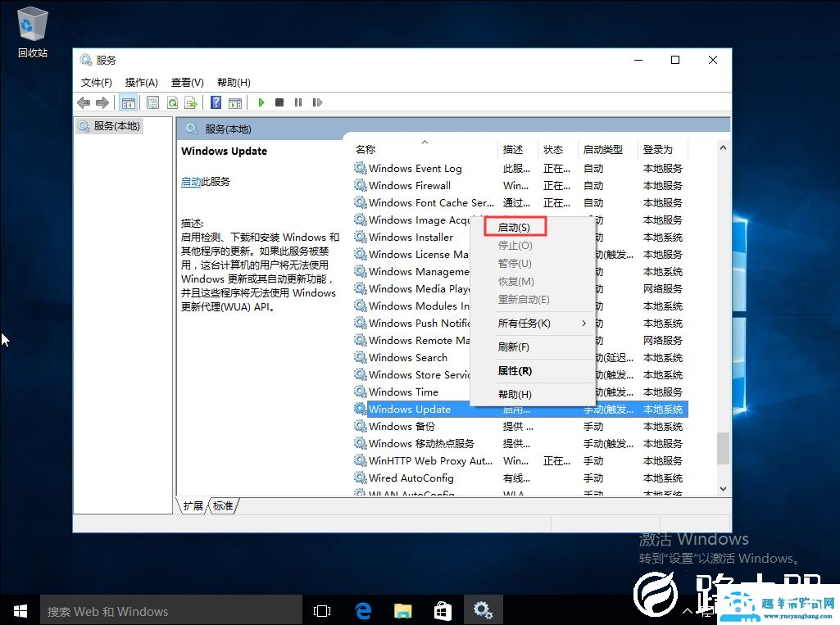Select the Windows 移动热点服务 row
840x625 pixels.
click(x=520, y=443)
